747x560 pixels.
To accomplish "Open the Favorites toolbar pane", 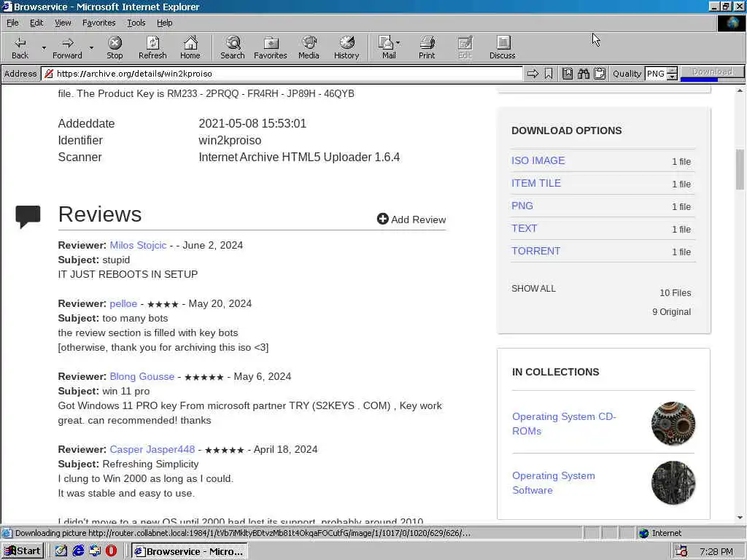I will tap(271, 47).
